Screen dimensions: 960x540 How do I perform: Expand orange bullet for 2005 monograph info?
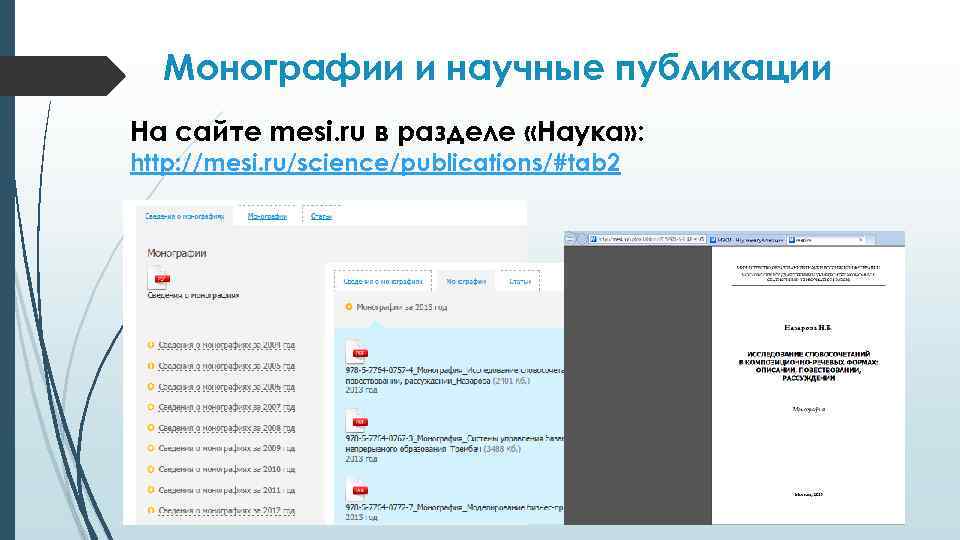point(151,366)
